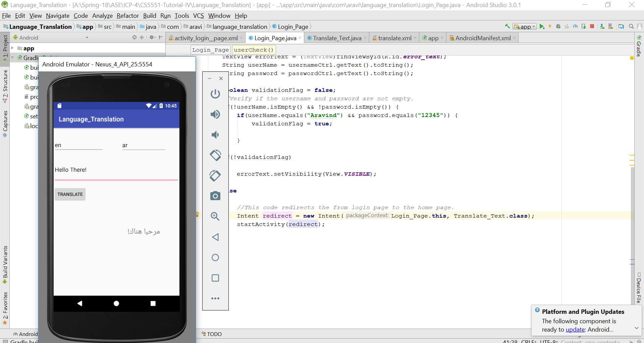Open emulator extended controls three dots
644x343 pixels.
(x=215, y=298)
